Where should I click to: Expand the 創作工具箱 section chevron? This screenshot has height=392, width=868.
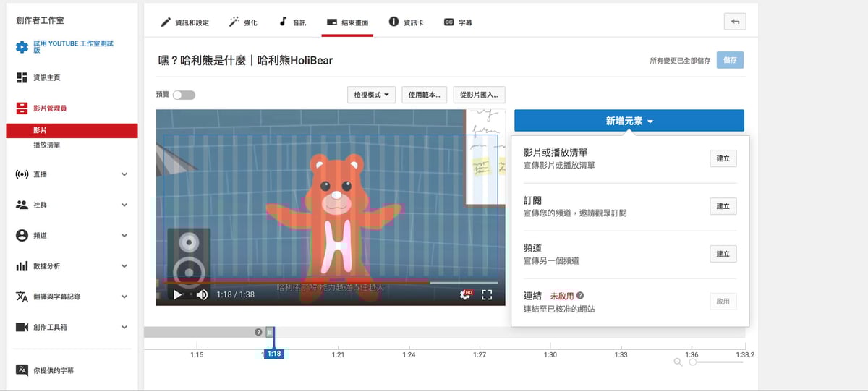coord(124,328)
